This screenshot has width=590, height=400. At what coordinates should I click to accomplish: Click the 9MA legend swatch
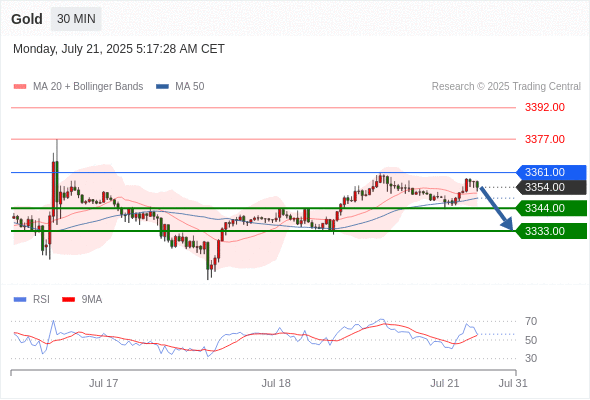(68, 300)
